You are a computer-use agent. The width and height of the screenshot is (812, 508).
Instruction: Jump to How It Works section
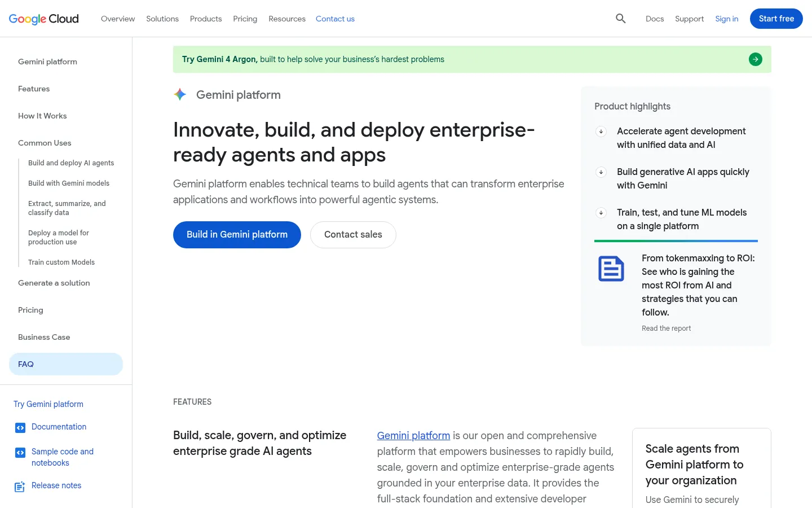42,116
